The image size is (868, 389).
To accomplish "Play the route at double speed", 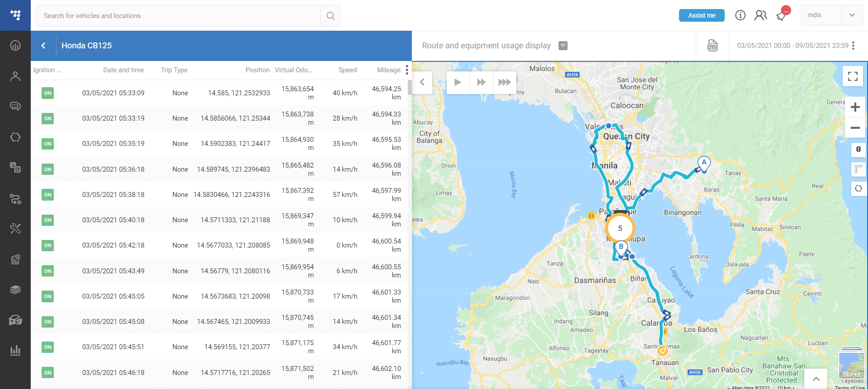I will [x=481, y=82].
